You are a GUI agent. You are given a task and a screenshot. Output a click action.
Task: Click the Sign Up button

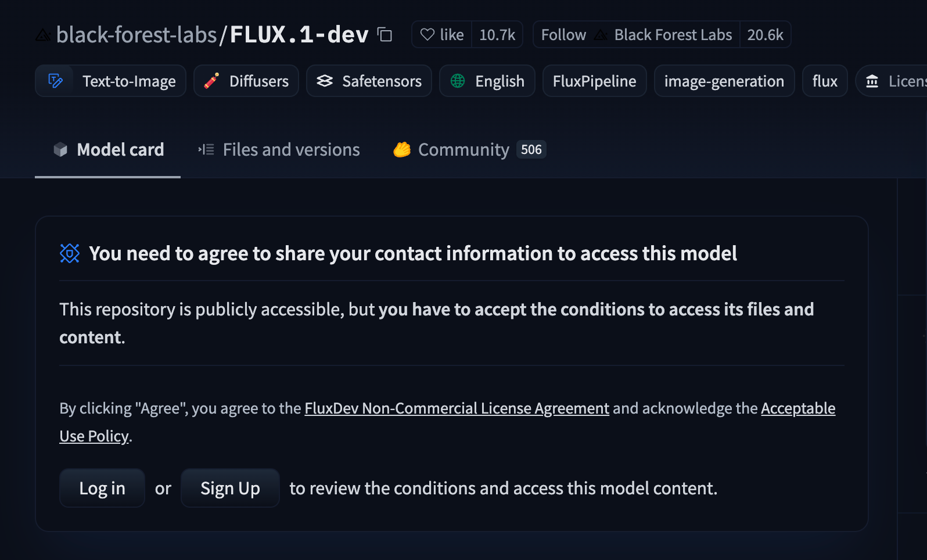(230, 488)
